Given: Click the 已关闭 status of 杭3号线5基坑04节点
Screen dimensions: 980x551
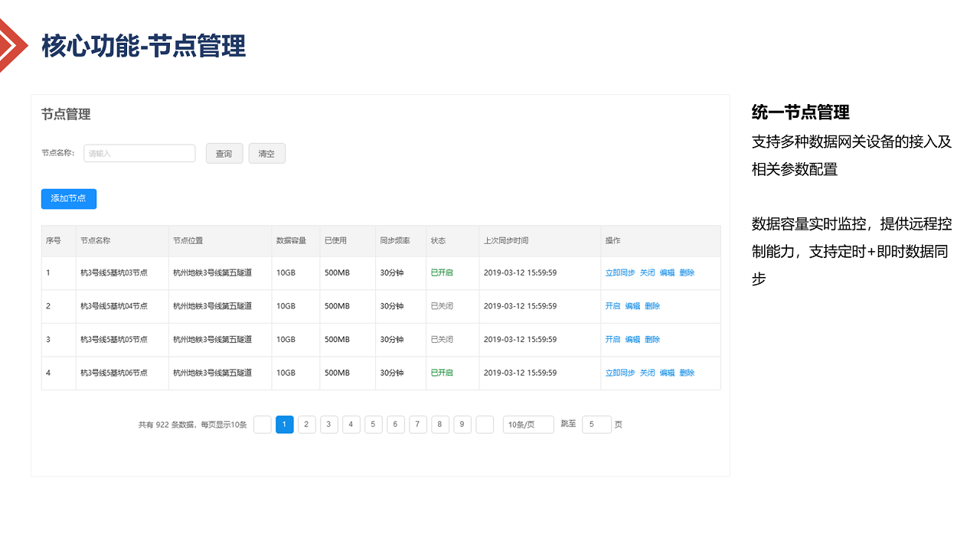Looking at the screenshot, I should (442, 306).
